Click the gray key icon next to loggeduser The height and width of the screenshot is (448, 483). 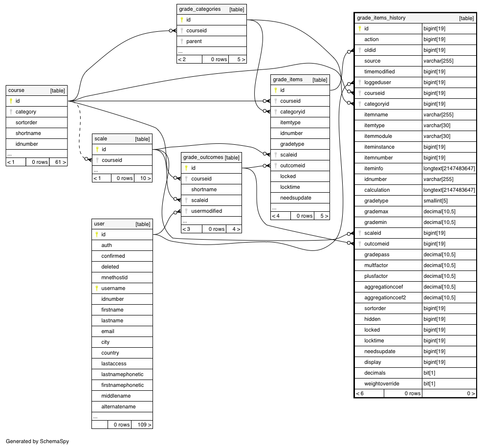[x=359, y=82]
